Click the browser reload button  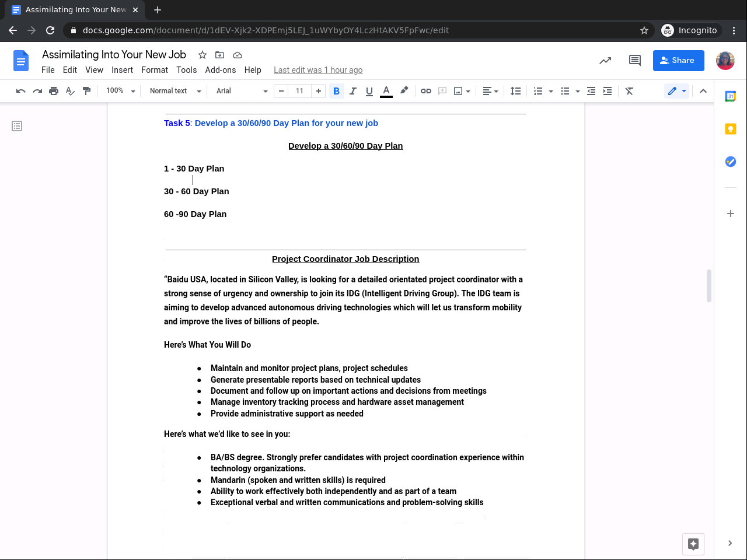click(x=50, y=30)
